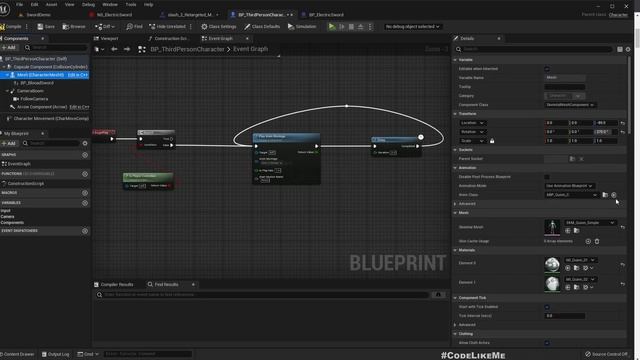Start Simulation mode

(x=302, y=27)
